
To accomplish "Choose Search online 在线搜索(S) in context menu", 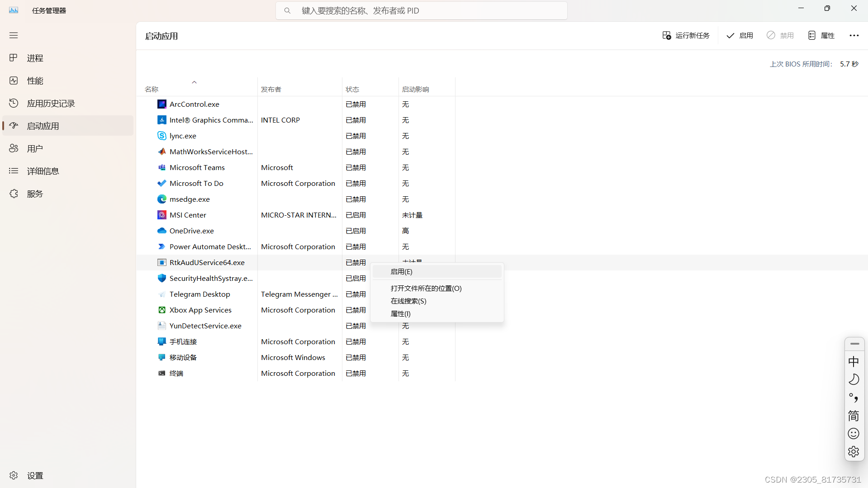I will [437, 301].
